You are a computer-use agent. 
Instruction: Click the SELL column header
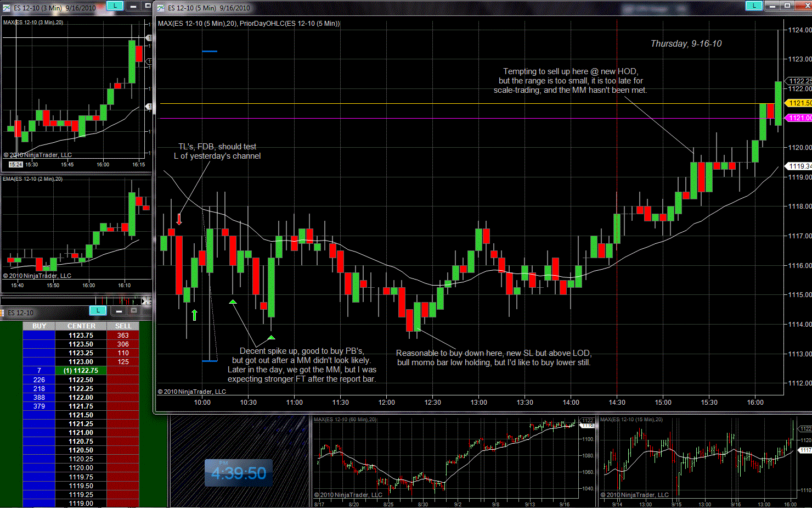[123, 326]
